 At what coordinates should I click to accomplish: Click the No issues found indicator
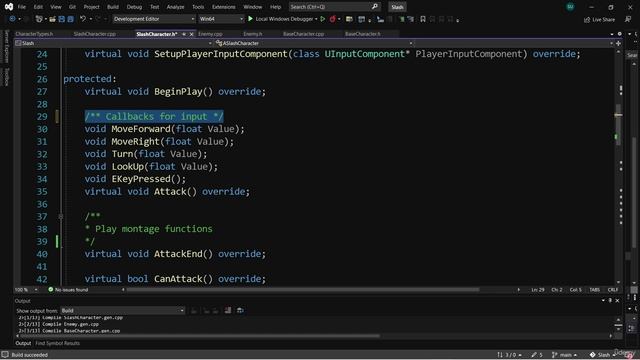coord(68,290)
